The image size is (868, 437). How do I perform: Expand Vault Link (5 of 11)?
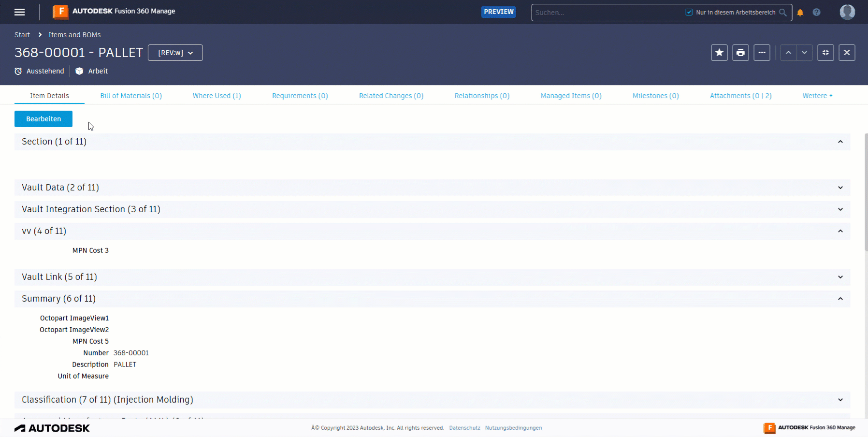tap(840, 277)
